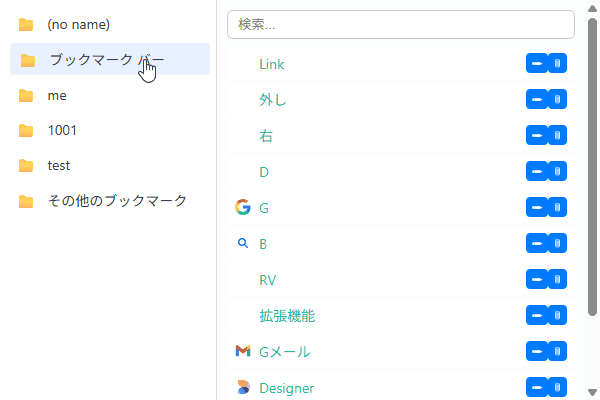Open the 外し bookmark link

272,100
